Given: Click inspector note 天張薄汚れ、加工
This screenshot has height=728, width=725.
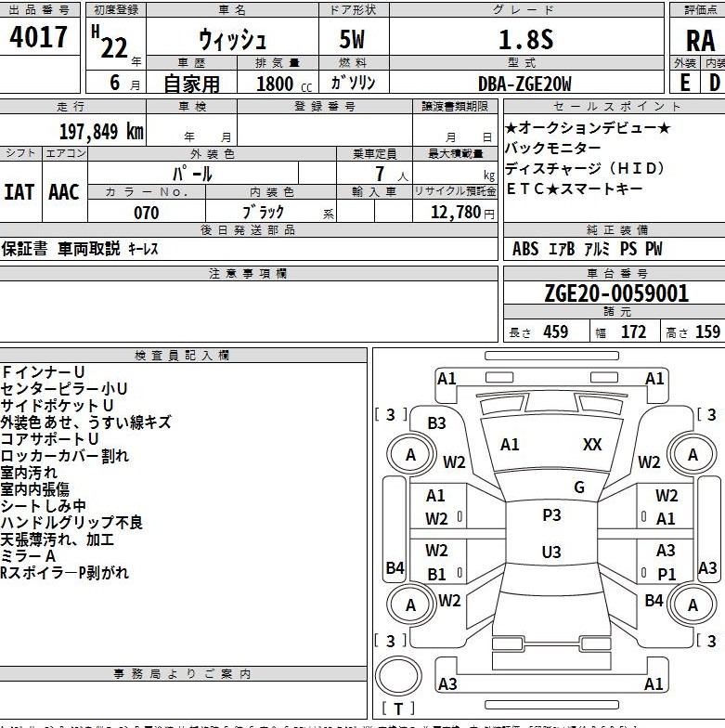Looking at the screenshot, I should [58, 539].
